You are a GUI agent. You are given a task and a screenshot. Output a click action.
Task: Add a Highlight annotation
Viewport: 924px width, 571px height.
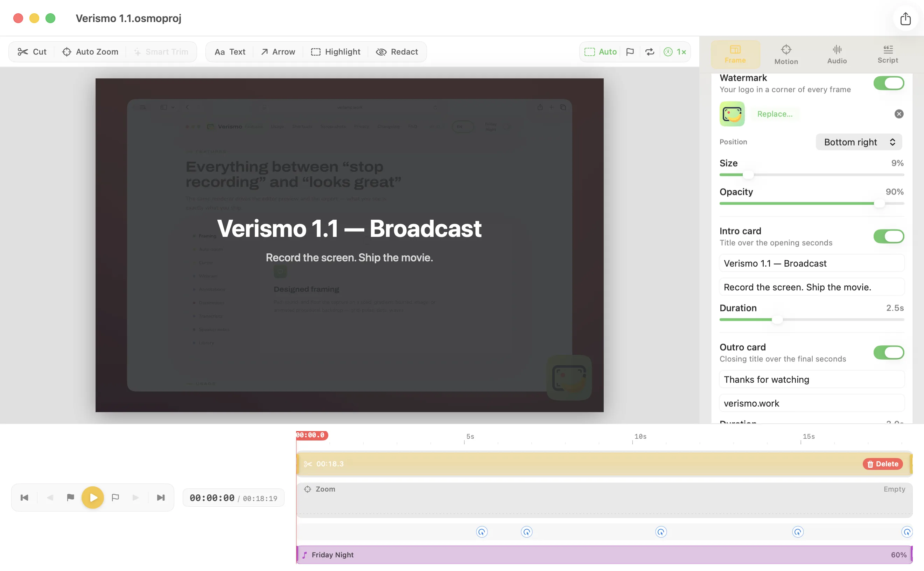pos(335,52)
